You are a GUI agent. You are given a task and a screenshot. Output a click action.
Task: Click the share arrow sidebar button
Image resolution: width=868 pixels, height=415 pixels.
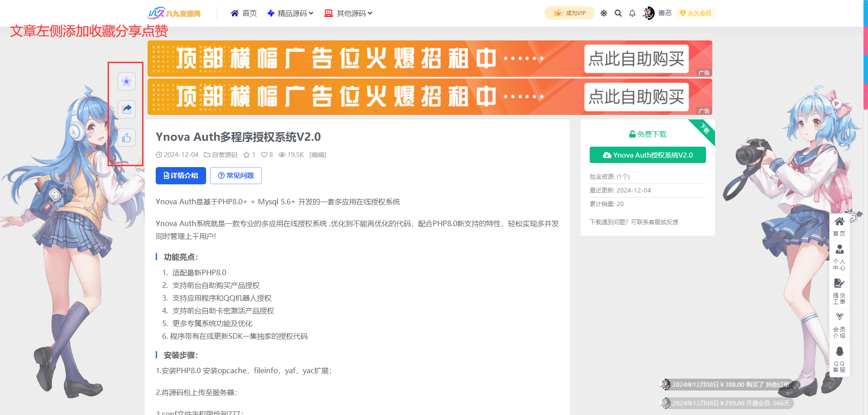(x=127, y=109)
